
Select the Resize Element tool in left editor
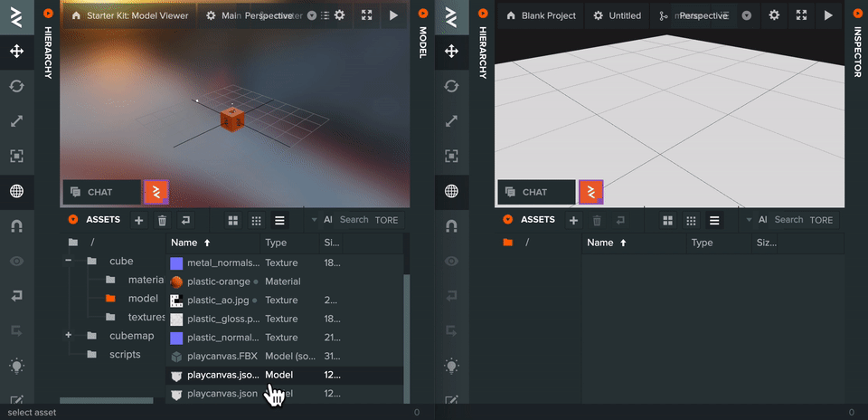[x=16, y=157]
